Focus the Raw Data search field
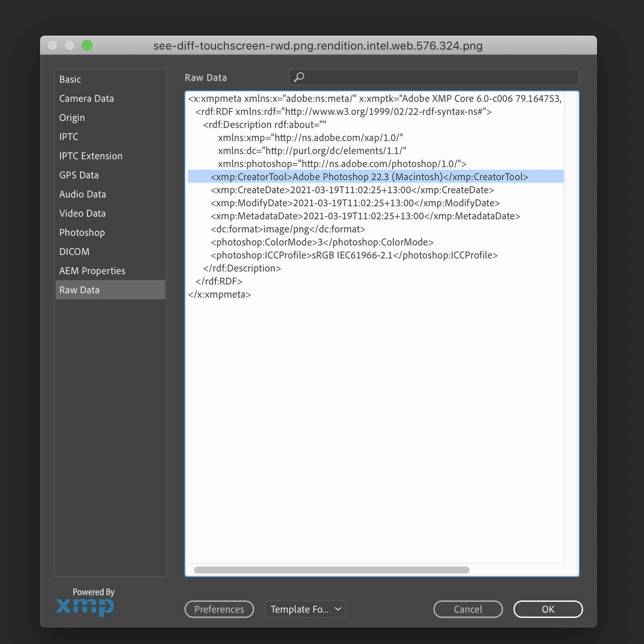This screenshot has height=644, width=644. click(x=434, y=77)
